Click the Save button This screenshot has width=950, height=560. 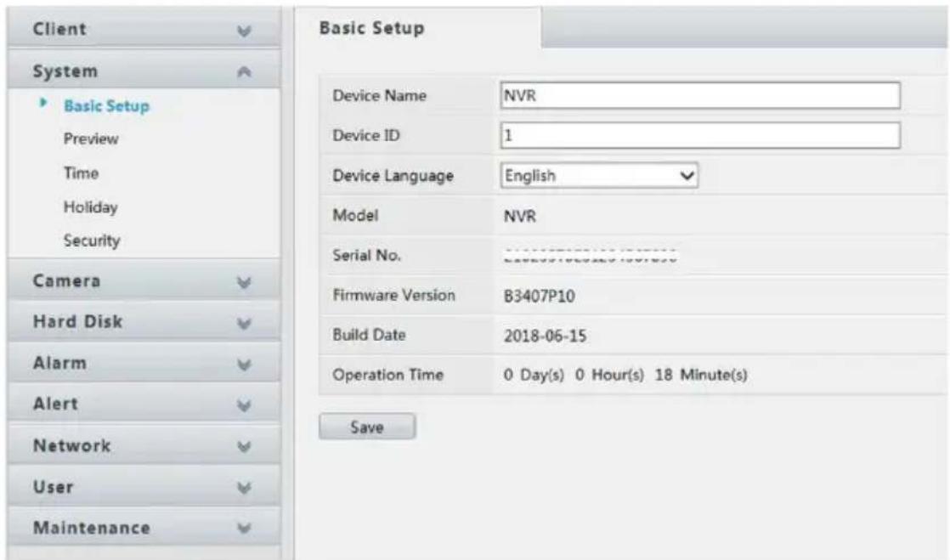point(367,427)
